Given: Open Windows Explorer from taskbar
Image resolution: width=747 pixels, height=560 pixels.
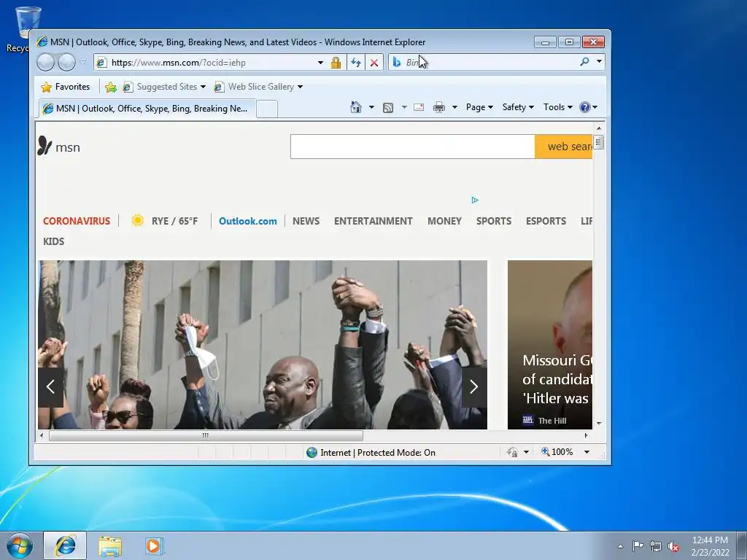Looking at the screenshot, I should point(110,546).
